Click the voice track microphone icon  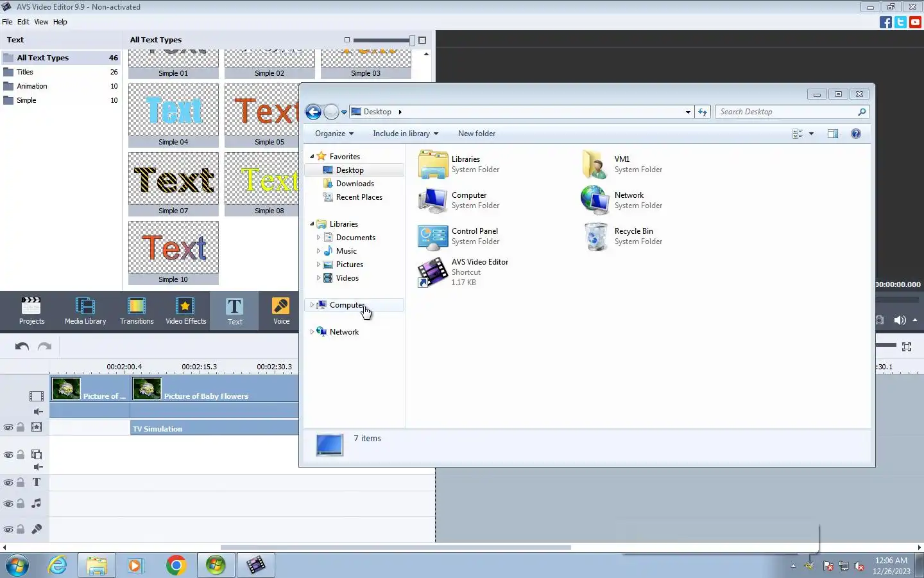pyautogui.click(x=37, y=529)
